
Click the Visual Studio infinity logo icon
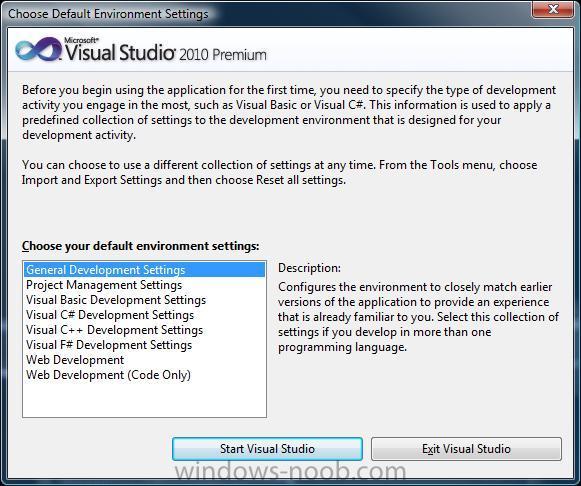(x=38, y=50)
